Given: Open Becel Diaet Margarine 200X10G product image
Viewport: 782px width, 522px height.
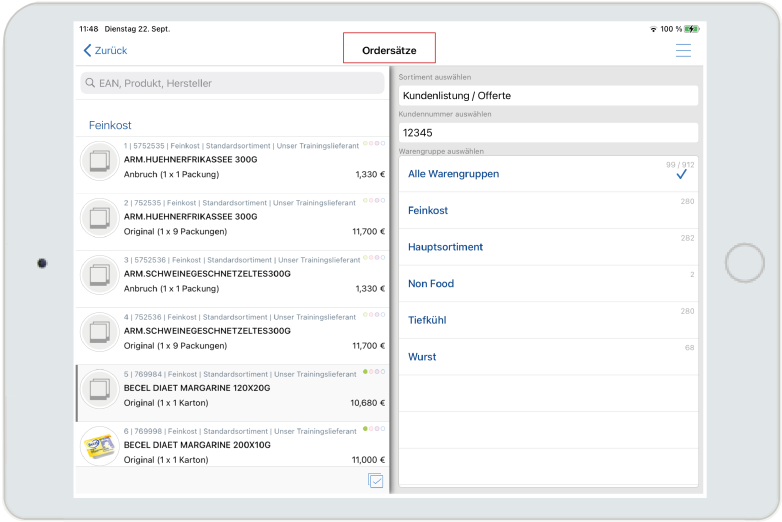Looking at the screenshot, I should 100,445.
